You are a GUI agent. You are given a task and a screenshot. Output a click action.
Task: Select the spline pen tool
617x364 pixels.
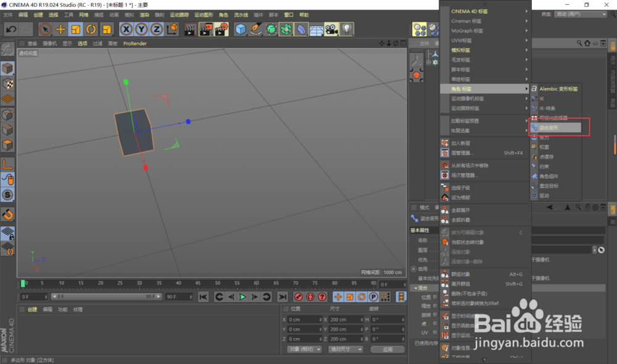(256, 29)
